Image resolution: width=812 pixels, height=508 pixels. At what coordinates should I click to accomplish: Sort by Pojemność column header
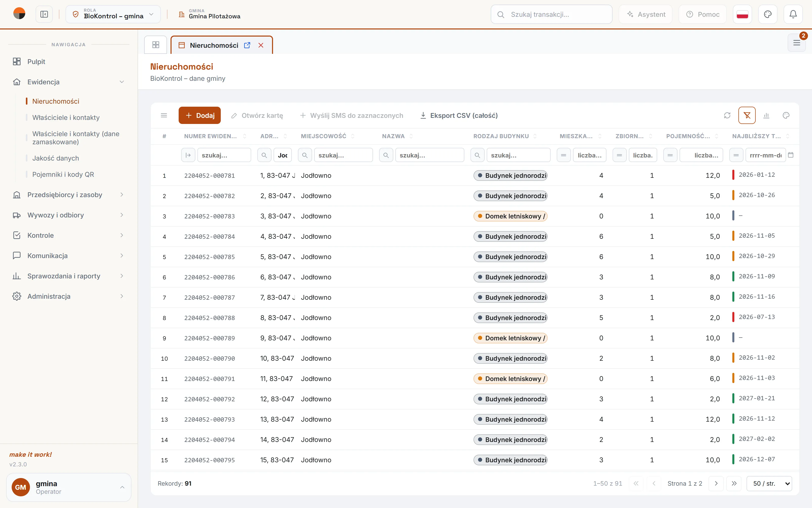(x=688, y=136)
